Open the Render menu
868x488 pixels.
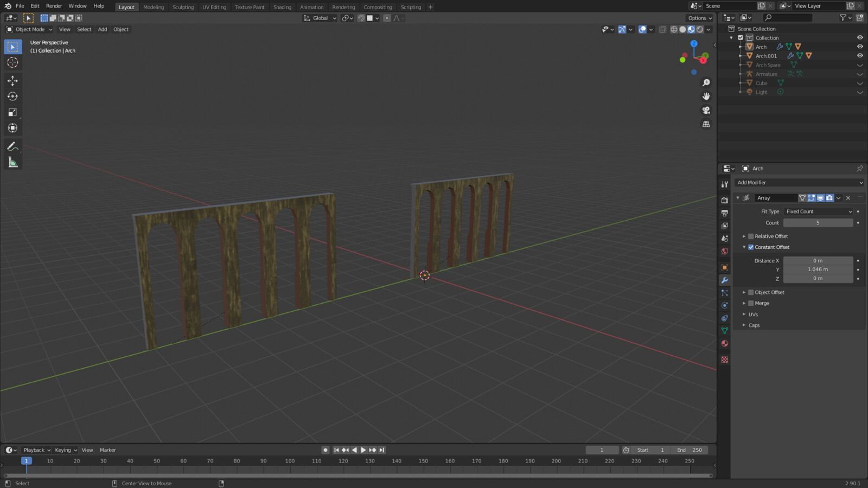coord(54,6)
